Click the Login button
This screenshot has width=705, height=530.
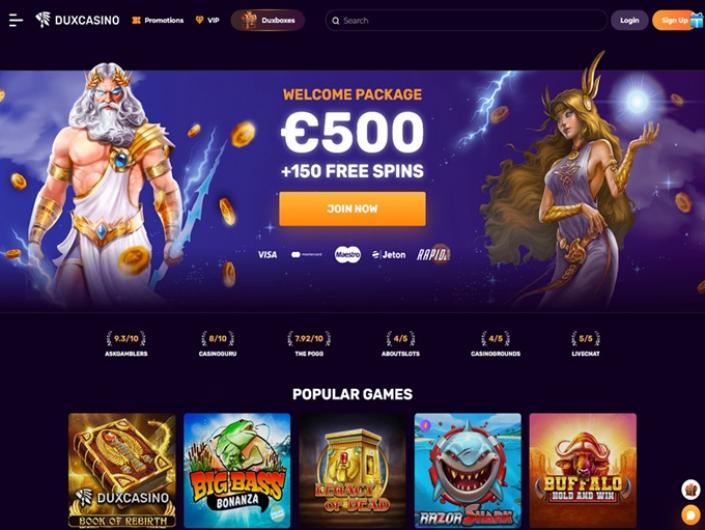tap(629, 20)
